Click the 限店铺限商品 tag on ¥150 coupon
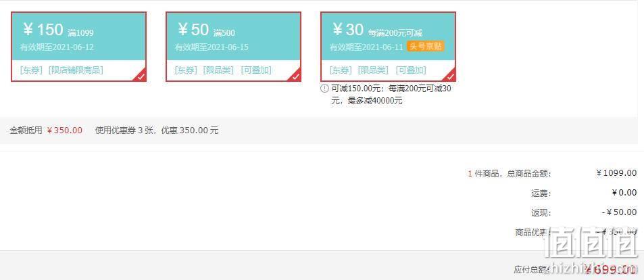Viewport: 644px width, 280px height. 76,70
